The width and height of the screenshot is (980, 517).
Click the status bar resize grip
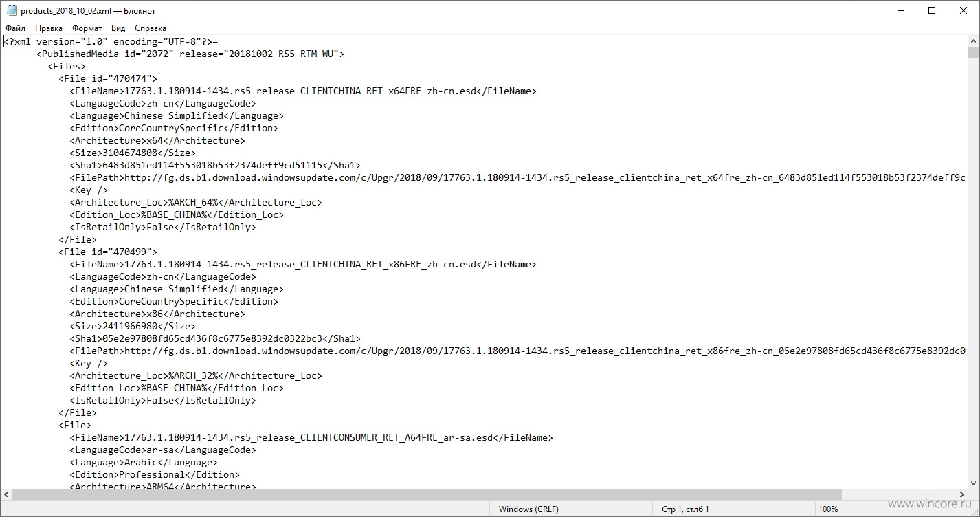point(974,511)
